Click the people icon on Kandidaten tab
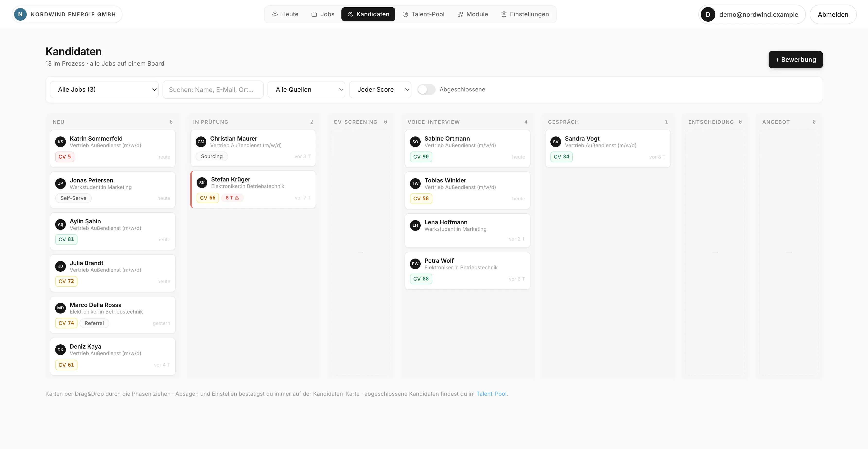 (x=350, y=14)
